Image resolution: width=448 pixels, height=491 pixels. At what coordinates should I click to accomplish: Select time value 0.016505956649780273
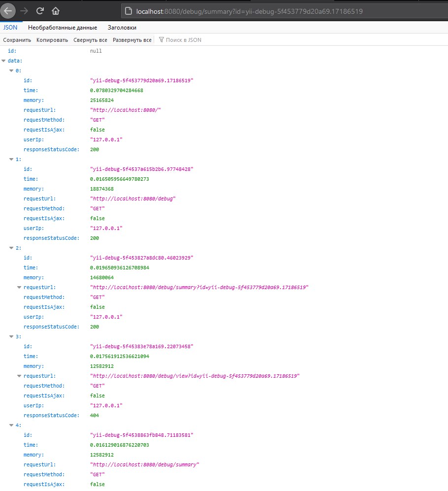[x=119, y=179]
